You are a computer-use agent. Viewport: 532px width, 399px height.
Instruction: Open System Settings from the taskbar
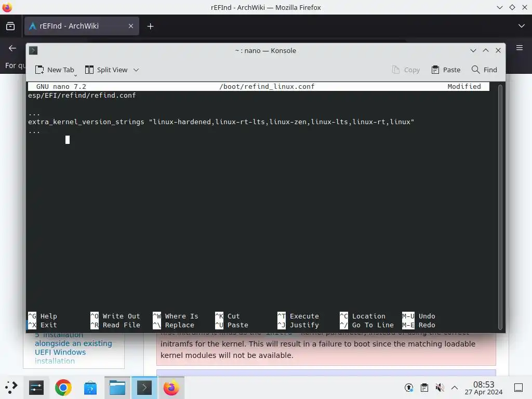(36, 388)
